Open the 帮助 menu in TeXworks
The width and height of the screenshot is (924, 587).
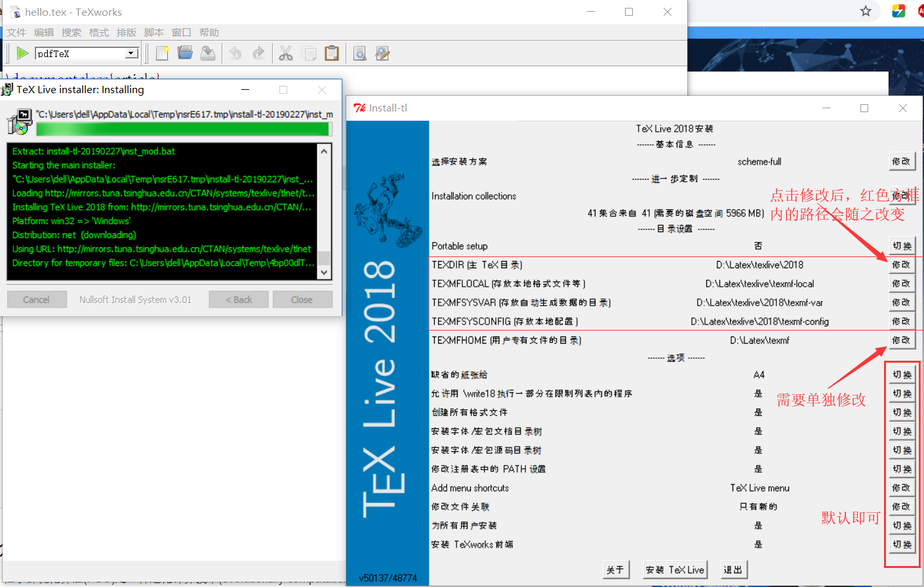point(209,31)
